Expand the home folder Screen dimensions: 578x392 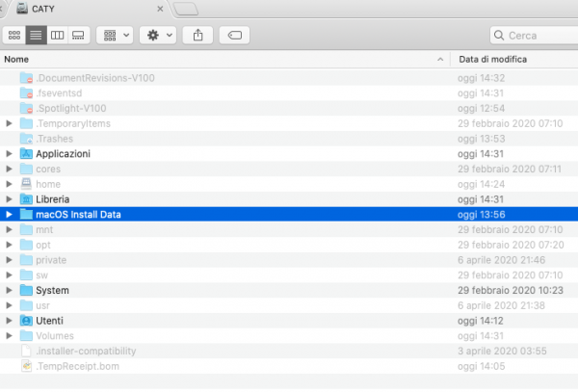coord(10,184)
